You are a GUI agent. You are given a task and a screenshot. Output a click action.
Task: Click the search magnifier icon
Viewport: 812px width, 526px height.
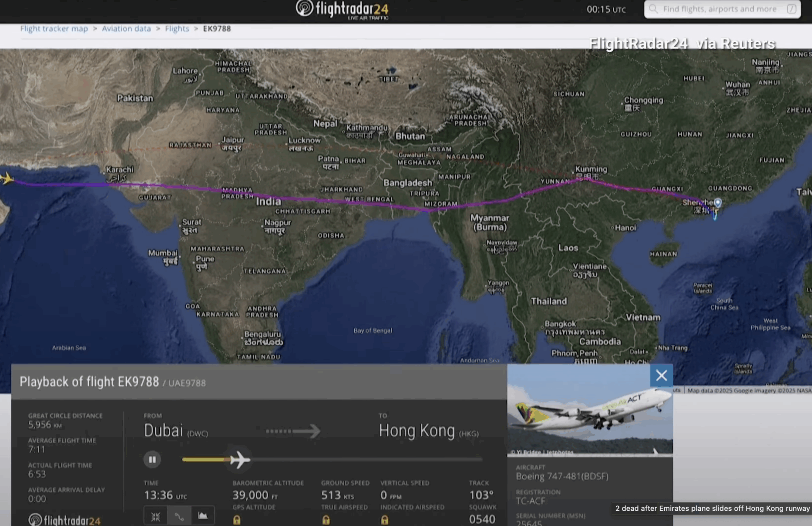point(653,9)
